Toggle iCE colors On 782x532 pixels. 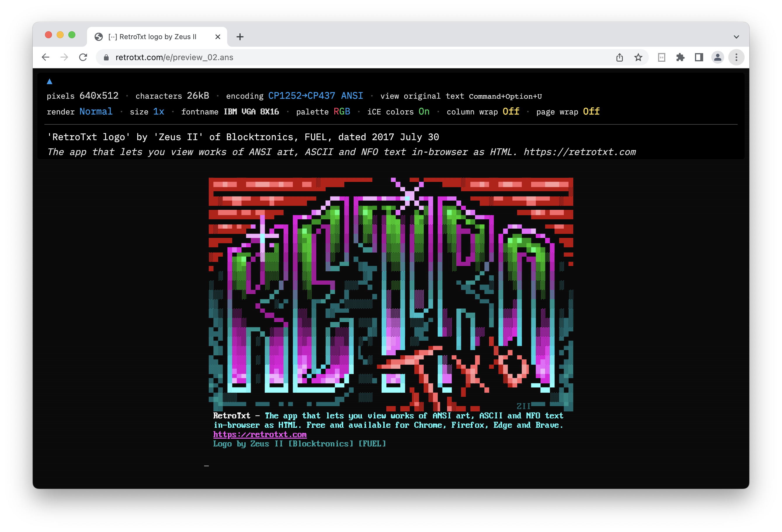[x=424, y=111]
